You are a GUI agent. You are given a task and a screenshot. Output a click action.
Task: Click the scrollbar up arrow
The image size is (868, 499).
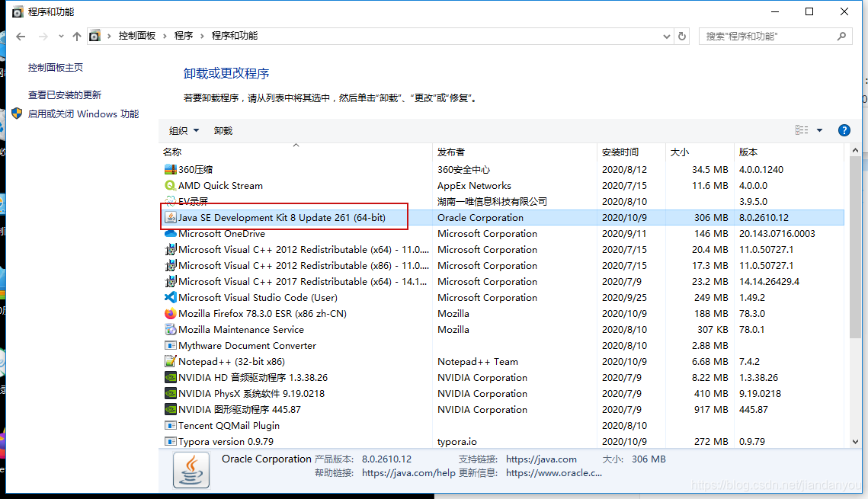[x=855, y=151]
